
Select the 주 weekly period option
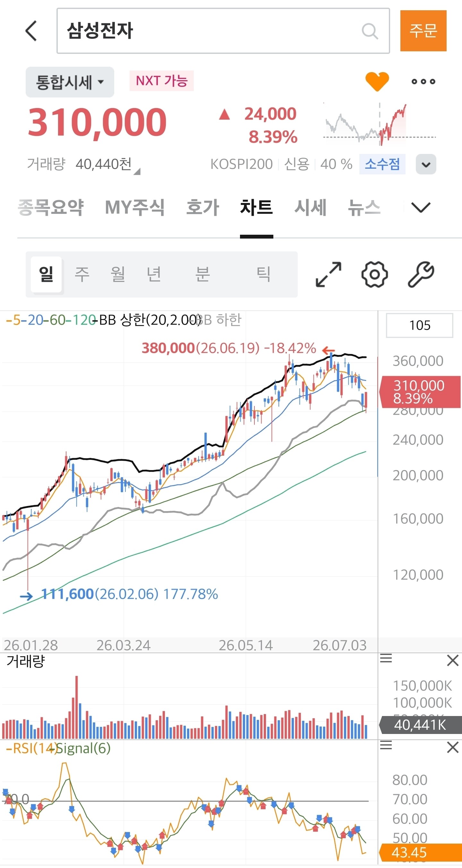(82, 274)
